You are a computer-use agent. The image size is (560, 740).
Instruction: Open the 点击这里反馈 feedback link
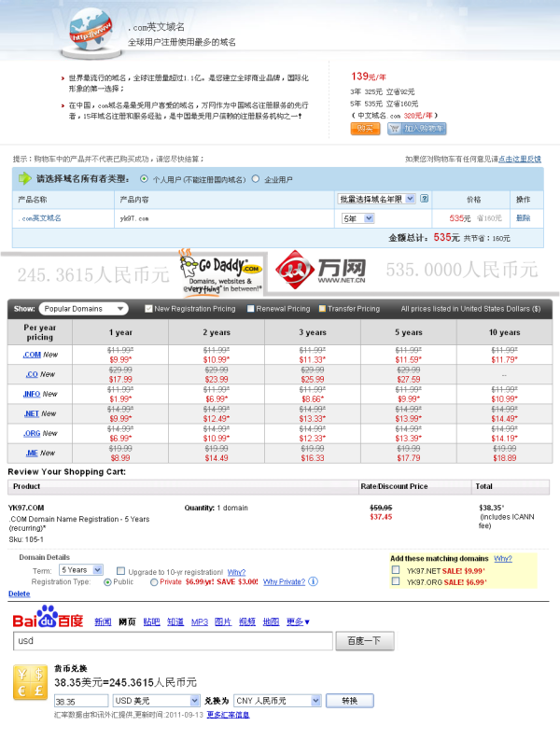[519, 159]
